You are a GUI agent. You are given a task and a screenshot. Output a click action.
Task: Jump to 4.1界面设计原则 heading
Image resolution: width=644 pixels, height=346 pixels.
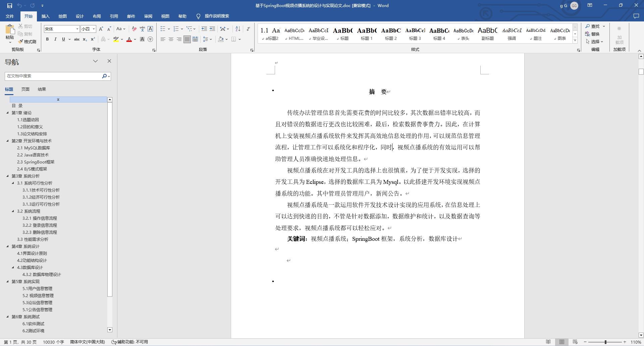(32, 253)
